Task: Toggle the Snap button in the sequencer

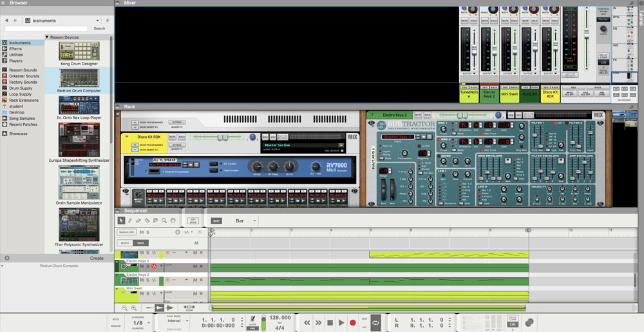Action: click(x=216, y=220)
